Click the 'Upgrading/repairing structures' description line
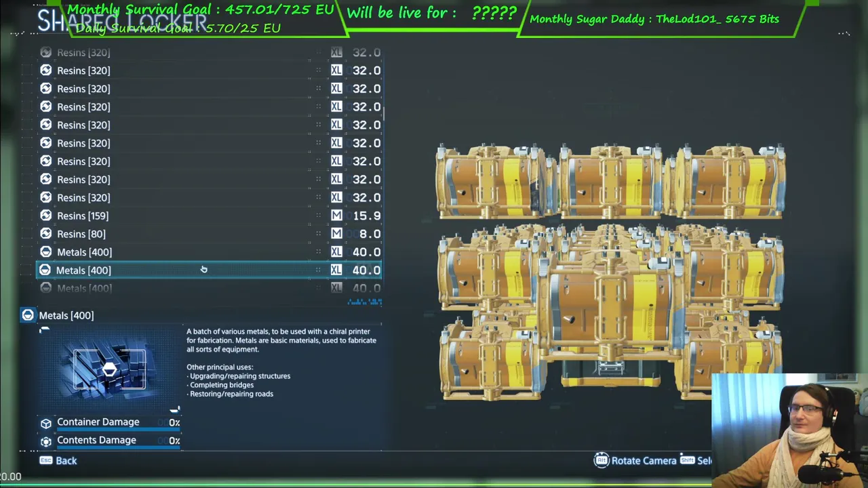This screenshot has width=868, height=488. (x=238, y=375)
